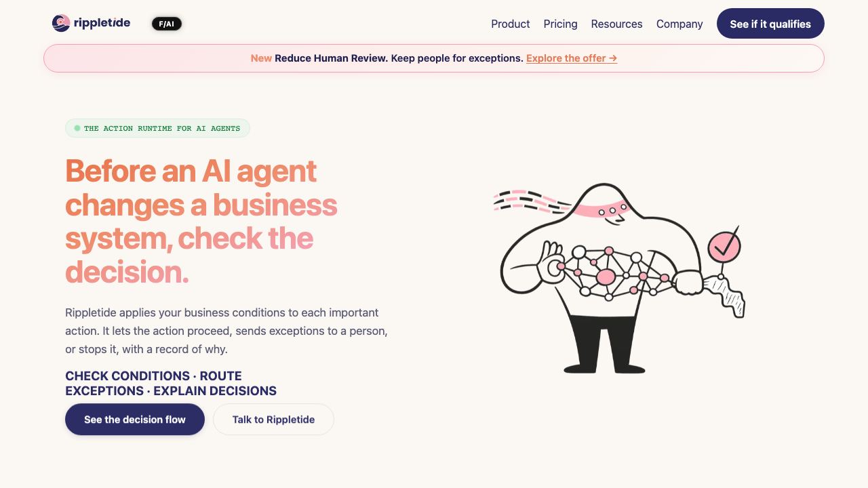Open the Product menu
This screenshot has width=868, height=488.
click(x=510, y=24)
